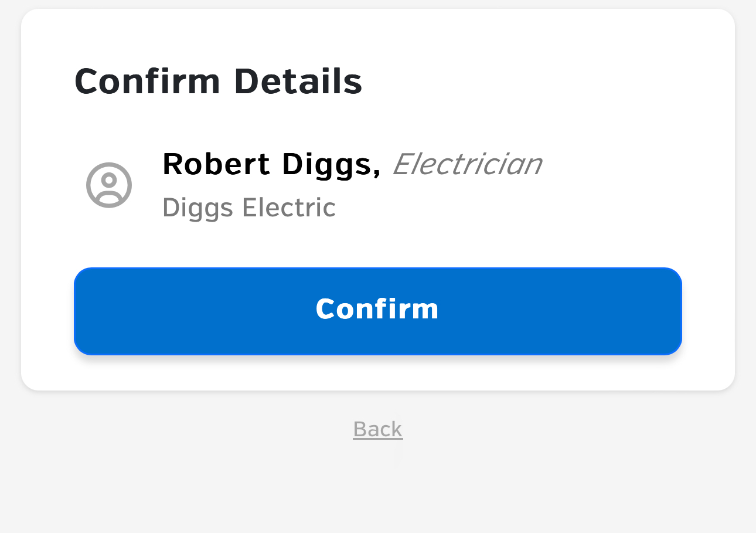Screen dimensions: 756x533
Task: Click the Confirm Details heading
Action: click(x=219, y=82)
